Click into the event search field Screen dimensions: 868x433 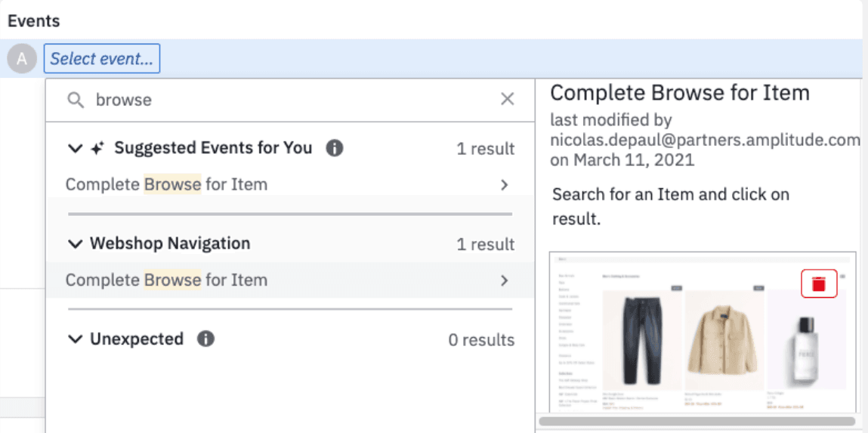pos(287,100)
